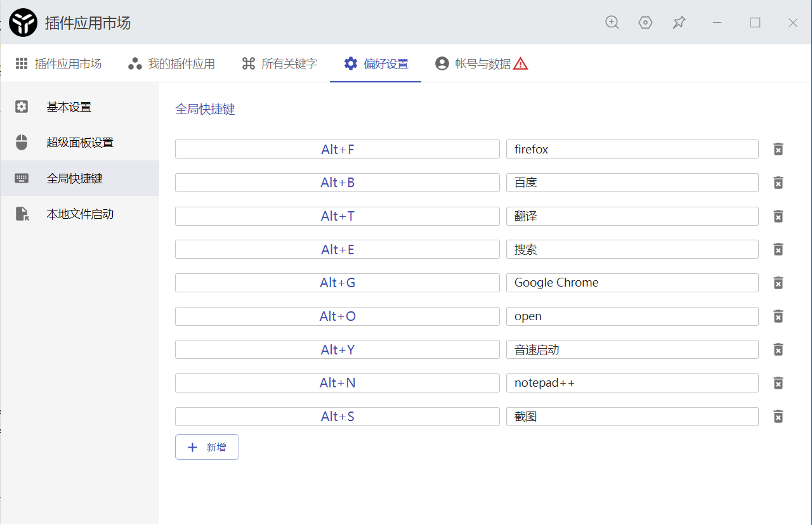Image resolution: width=812 pixels, height=525 pixels.
Task: Delete the notepad++ shortcut via its trash icon
Action: tap(778, 383)
